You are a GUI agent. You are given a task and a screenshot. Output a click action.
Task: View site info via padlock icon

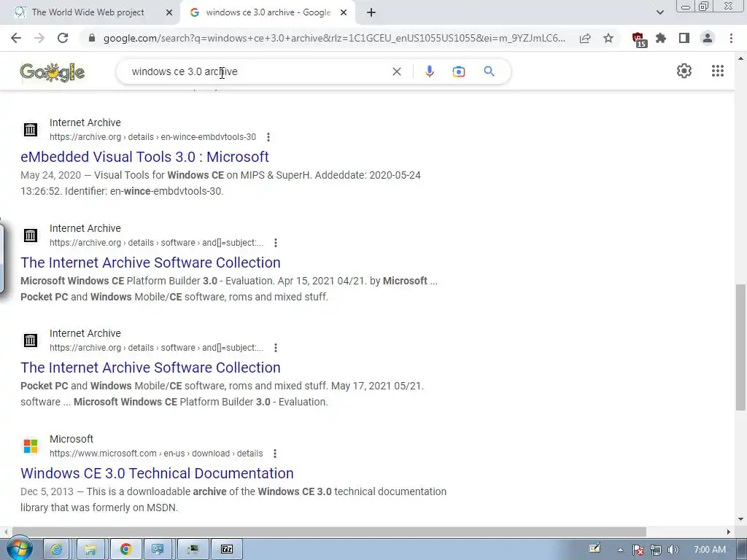(x=92, y=38)
